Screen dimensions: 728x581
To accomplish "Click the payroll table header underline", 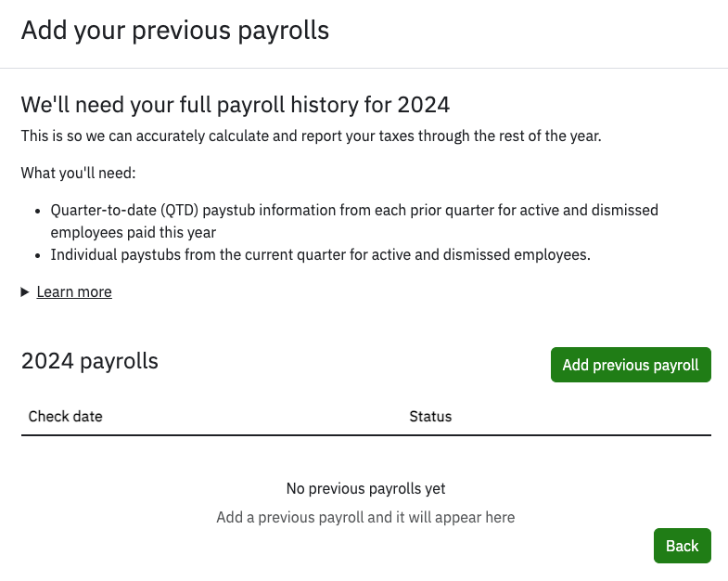I will coord(365,434).
